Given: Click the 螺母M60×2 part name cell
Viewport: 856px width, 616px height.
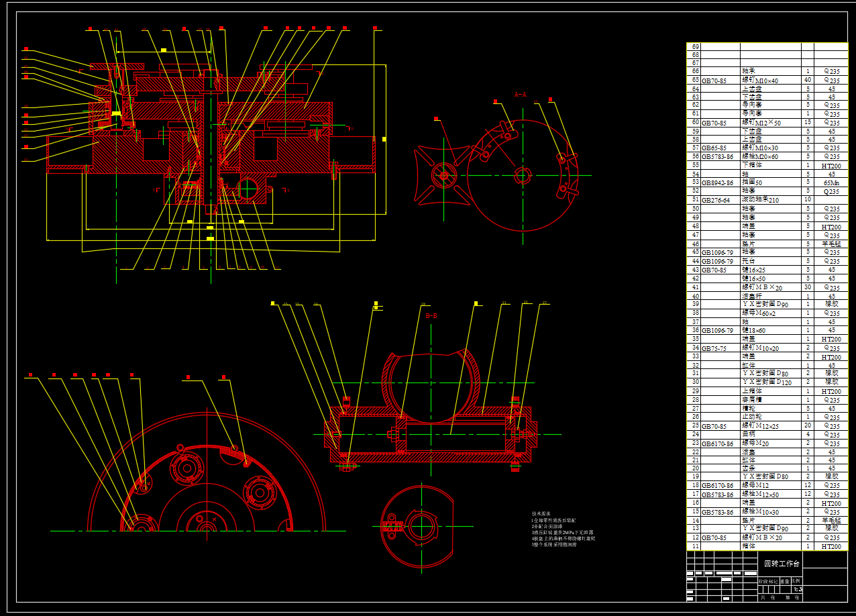Looking at the screenshot, I should pyautogui.click(x=758, y=313).
